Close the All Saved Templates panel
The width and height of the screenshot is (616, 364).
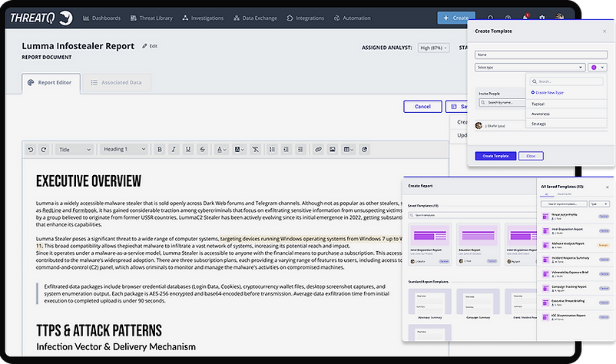(607, 187)
